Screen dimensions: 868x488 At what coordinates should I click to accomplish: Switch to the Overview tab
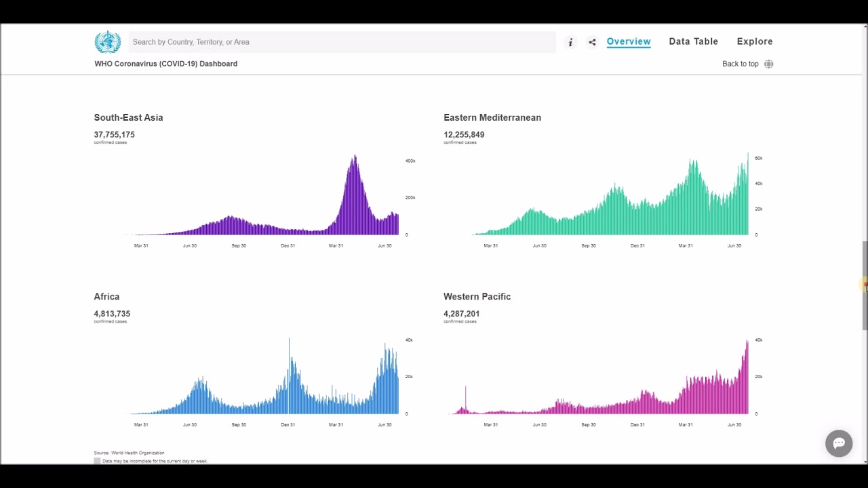coord(629,41)
